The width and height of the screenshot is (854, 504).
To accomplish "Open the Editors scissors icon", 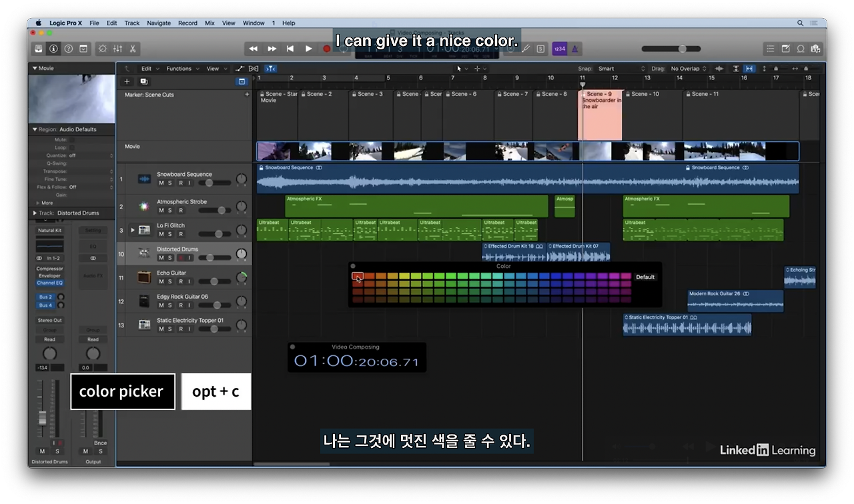I will pyautogui.click(x=133, y=49).
